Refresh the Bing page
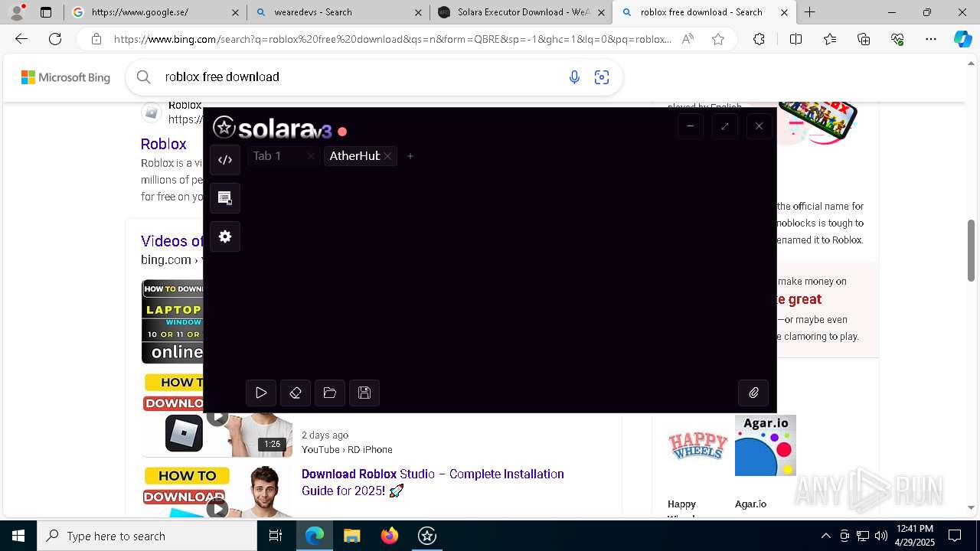The image size is (980, 551). coord(55,39)
